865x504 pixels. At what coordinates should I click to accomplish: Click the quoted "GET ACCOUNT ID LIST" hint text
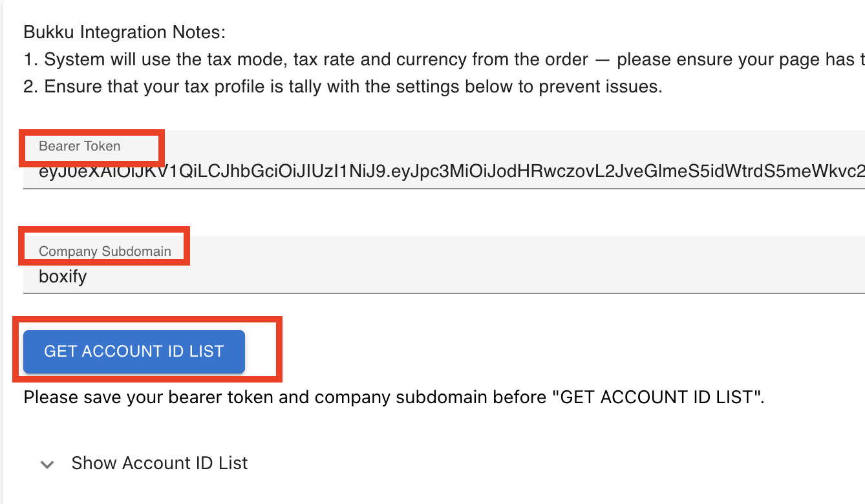click(657, 397)
